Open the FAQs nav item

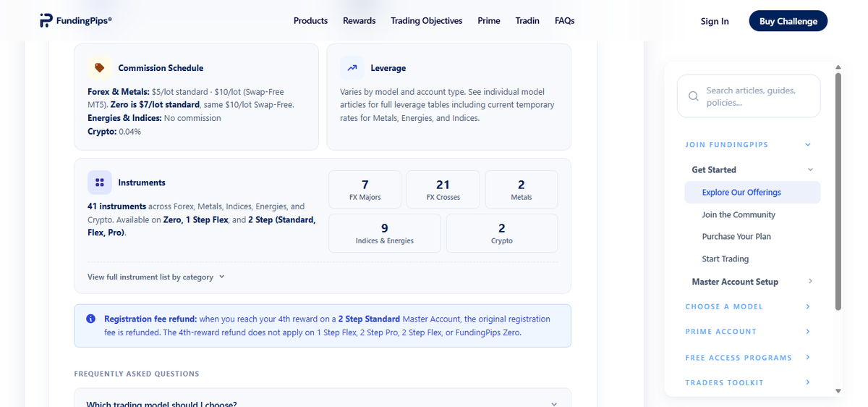pos(565,20)
